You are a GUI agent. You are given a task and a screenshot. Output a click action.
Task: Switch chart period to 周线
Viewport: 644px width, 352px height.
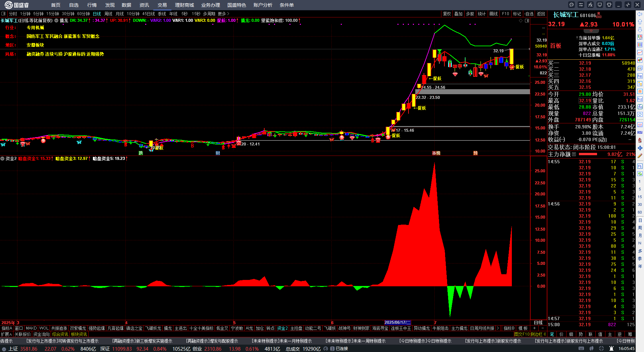(108, 14)
